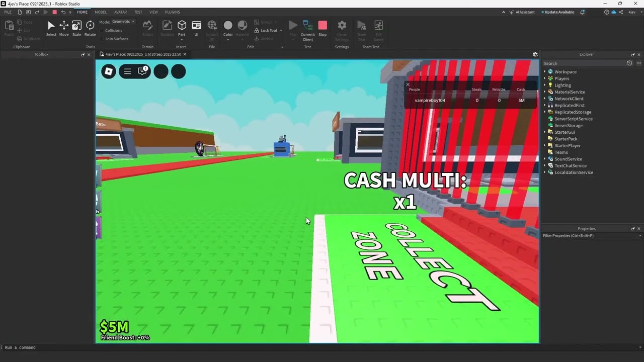
Task: Open the in-game chat icon
Action: point(142,71)
